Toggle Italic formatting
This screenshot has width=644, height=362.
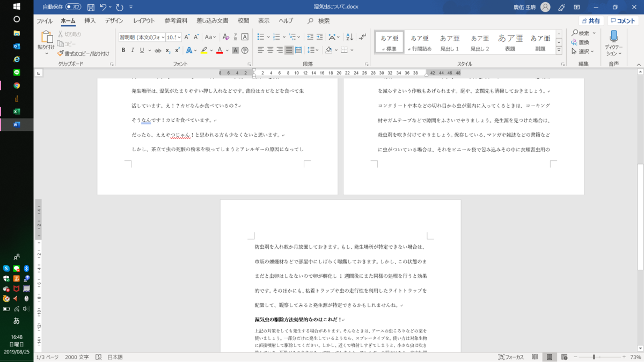click(x=133, y=50)
